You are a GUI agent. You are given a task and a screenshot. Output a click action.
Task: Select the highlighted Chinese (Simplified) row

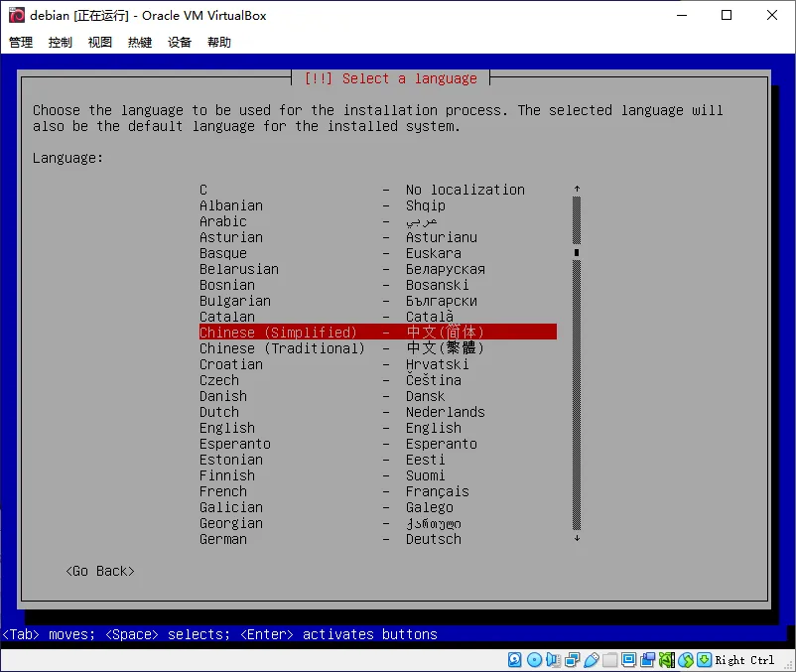(378, 332)
